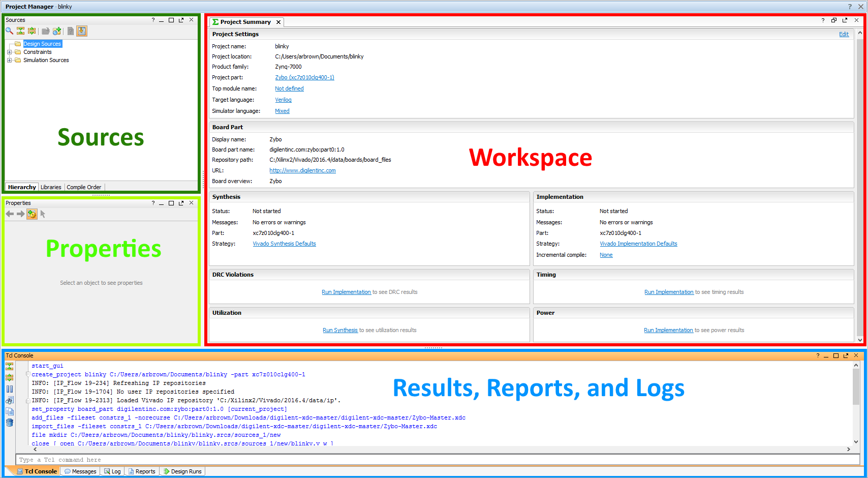Switch to the Messages tab

[80, 471]
